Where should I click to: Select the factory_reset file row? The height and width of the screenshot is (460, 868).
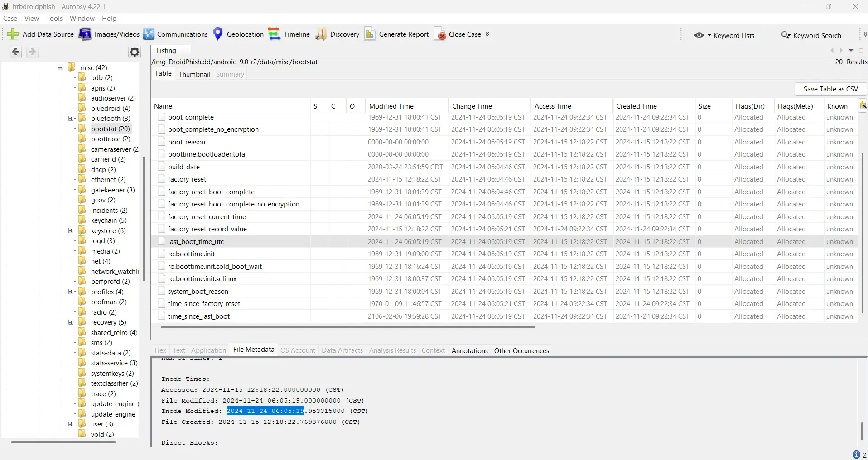tap(504, 179)
